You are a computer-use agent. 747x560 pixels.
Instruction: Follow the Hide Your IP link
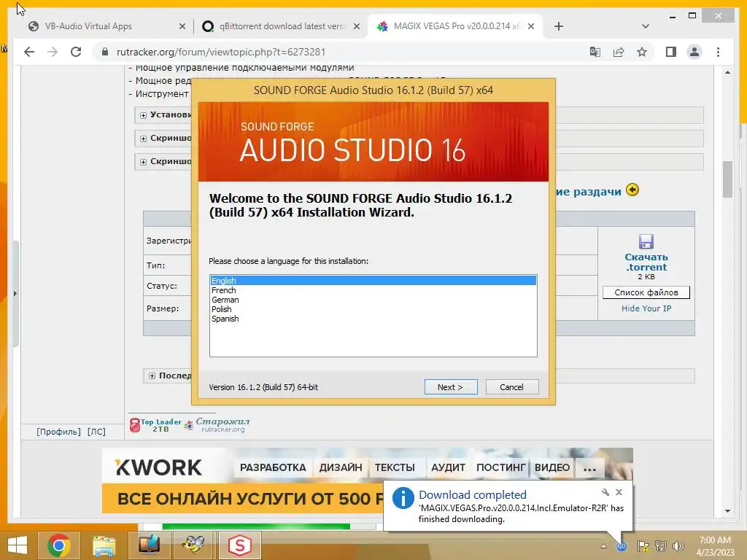(x=646, y=308)
